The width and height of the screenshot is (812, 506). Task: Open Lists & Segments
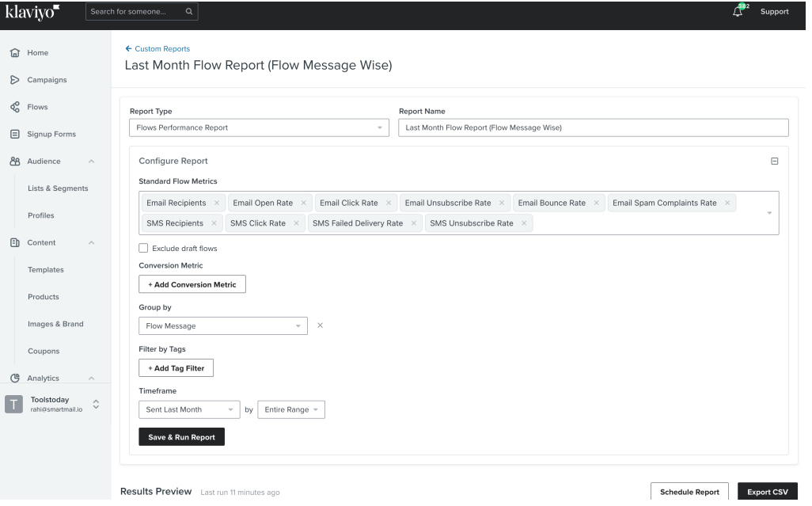(58, 188)
